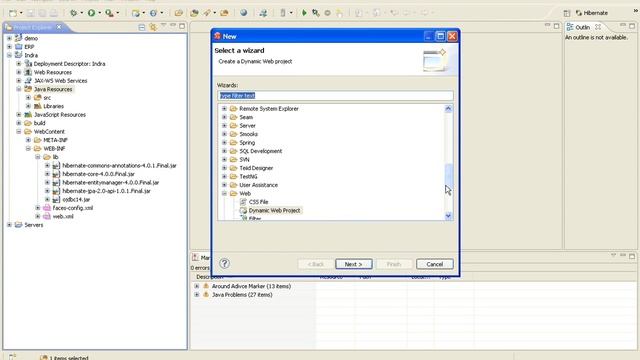Click the Around Advice Marker warning icon
Viewport: 640px width, 360px height.
pos(206,286)
